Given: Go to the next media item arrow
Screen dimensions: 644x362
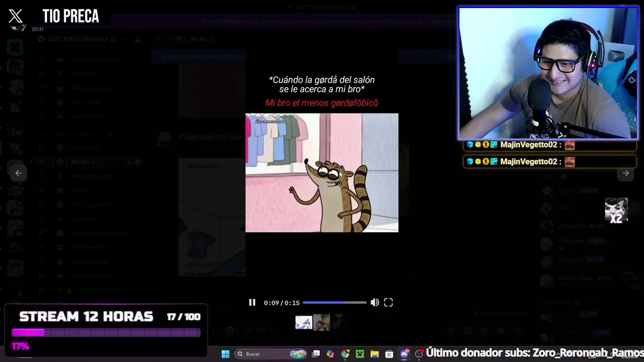Looking at the screenshot, I should click(x=625, y=173).
